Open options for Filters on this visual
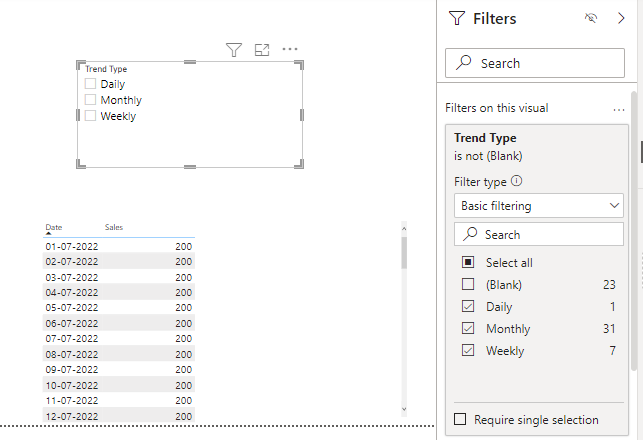 tap(619, 110)
